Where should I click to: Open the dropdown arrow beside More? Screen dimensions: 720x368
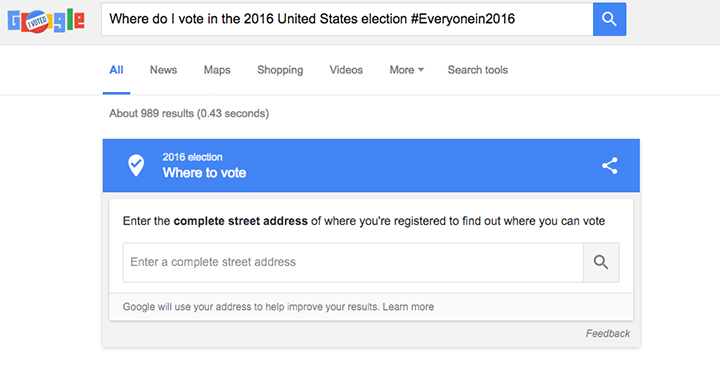point(421,70)
